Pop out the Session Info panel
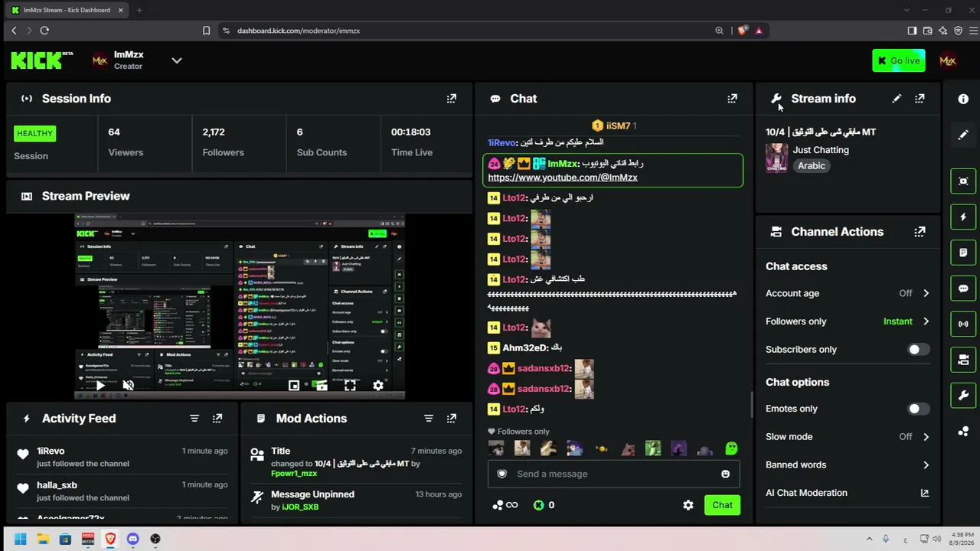 tap(452, 99)
